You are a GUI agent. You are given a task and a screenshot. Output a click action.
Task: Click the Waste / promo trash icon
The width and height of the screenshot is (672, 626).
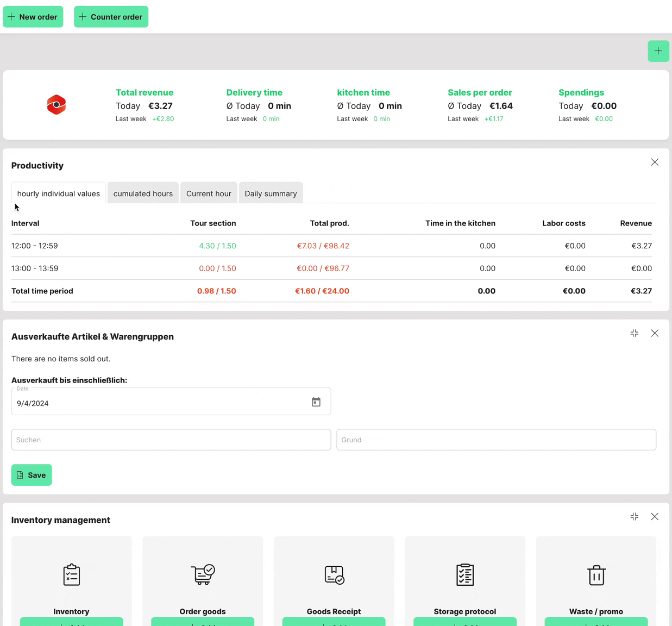(x=596, y=575)
